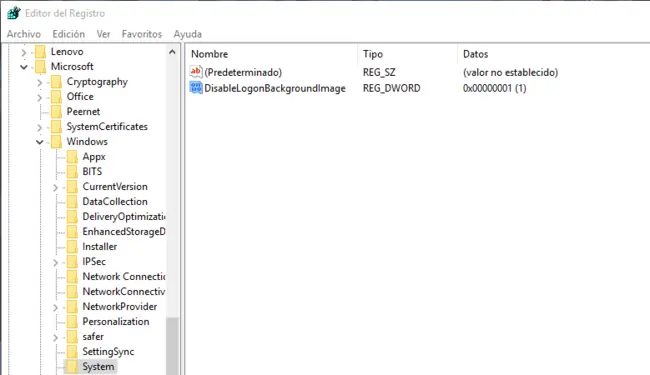Click the 0x00000001 (1) data cell
The height and width of the screenshot is (375, 650).
point(495,88)
